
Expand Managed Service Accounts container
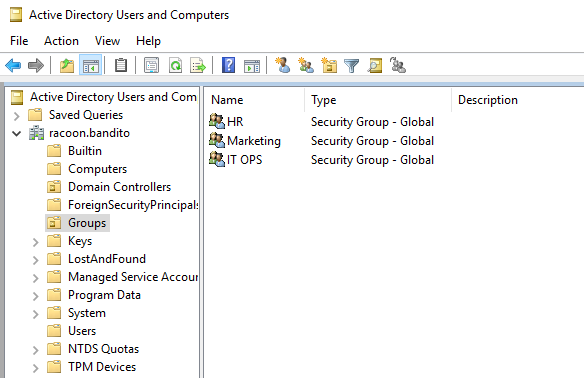point(35,278)
